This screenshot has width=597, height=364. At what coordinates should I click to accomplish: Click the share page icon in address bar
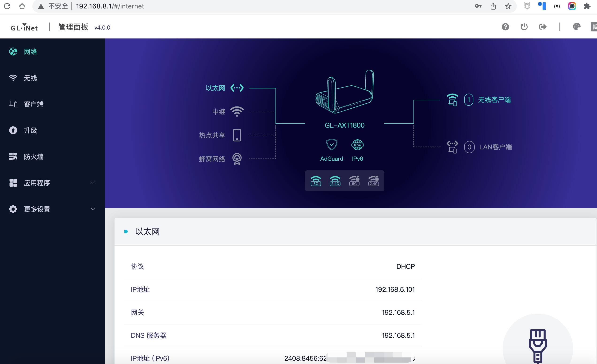[493, 6]
